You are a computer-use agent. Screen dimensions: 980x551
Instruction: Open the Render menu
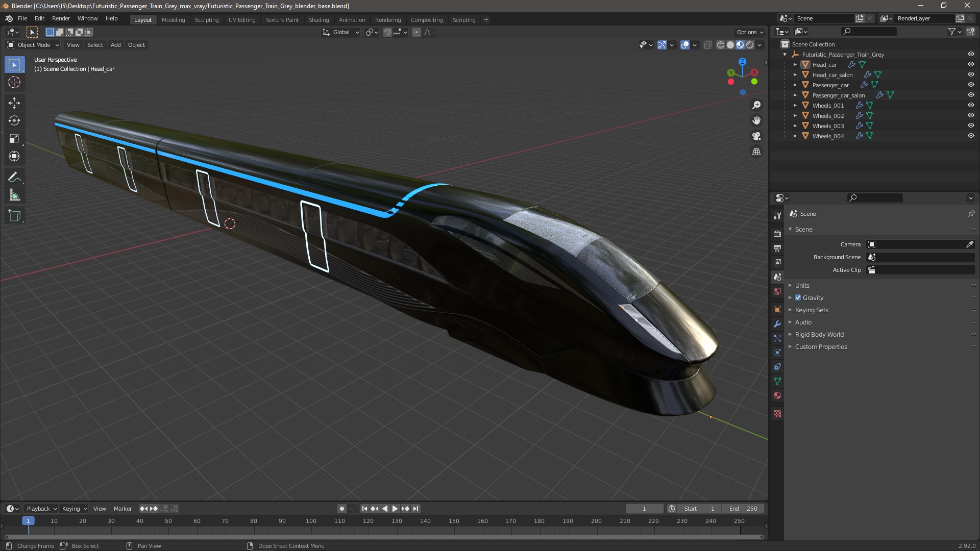coord(61,18)
